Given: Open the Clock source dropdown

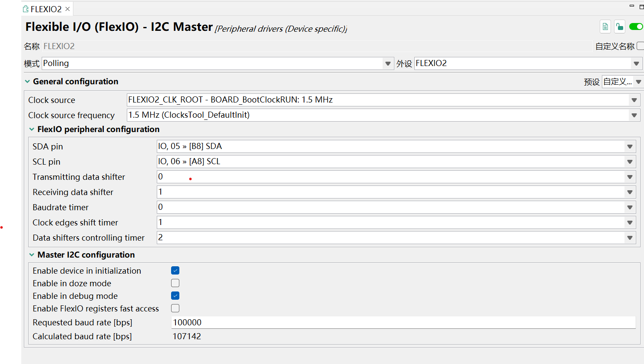Looking at the screenshot, I should tap(634, 100).
